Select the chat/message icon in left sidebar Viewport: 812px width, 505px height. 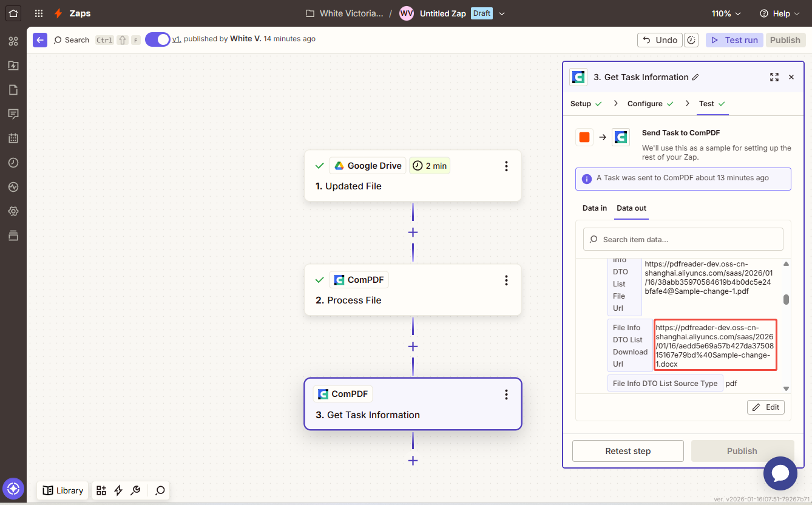coord(13,114)
